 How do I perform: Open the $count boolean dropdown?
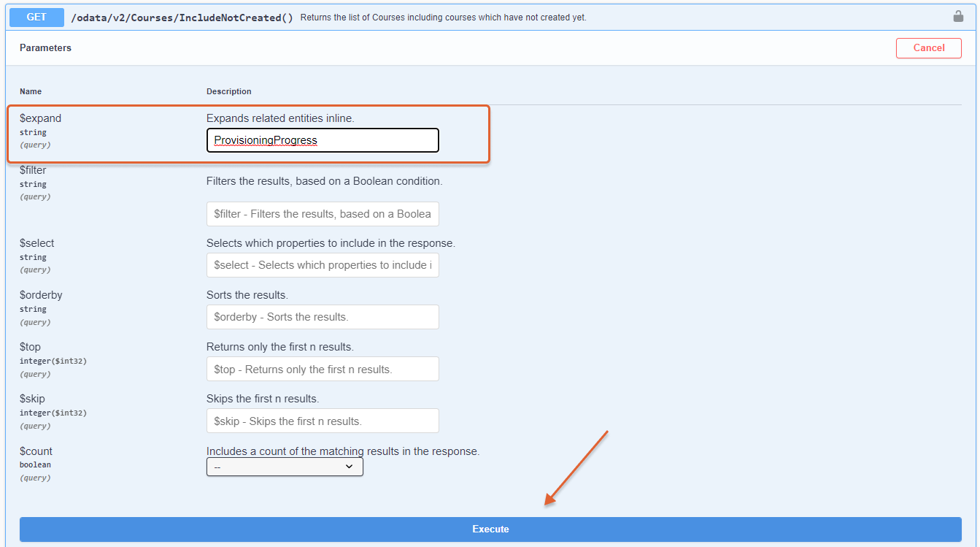click(285, 467)
